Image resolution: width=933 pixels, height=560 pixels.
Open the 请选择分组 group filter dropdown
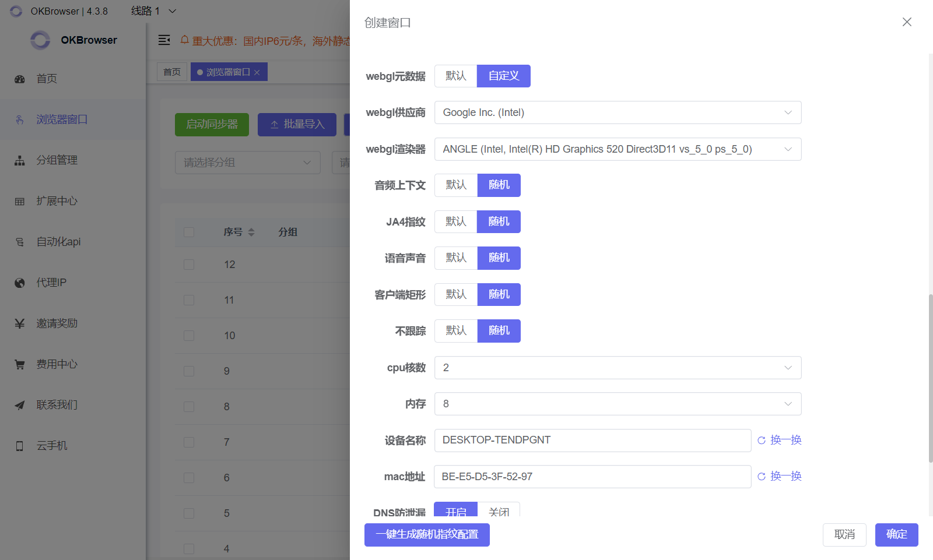[247, 163]
